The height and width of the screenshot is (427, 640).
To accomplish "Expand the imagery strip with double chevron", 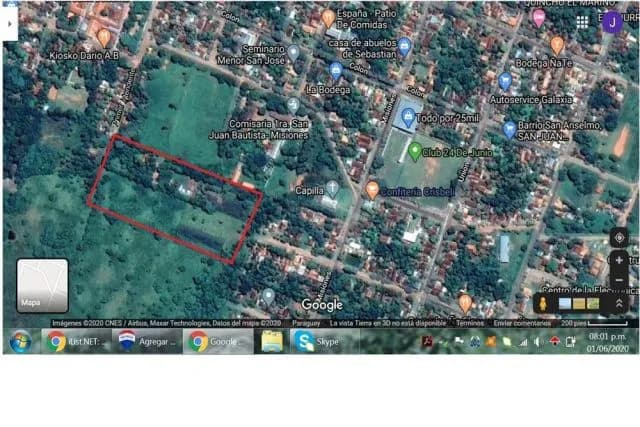I will [x=619, y=304].
